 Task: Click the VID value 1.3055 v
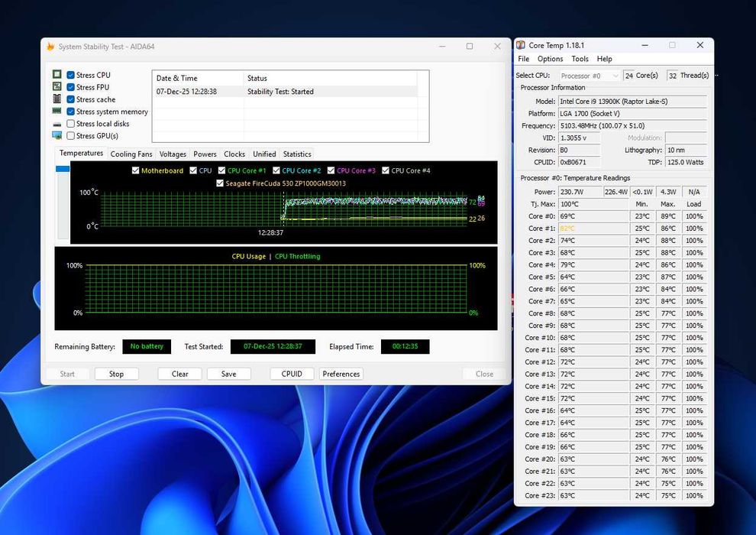(x=579, y=138)
